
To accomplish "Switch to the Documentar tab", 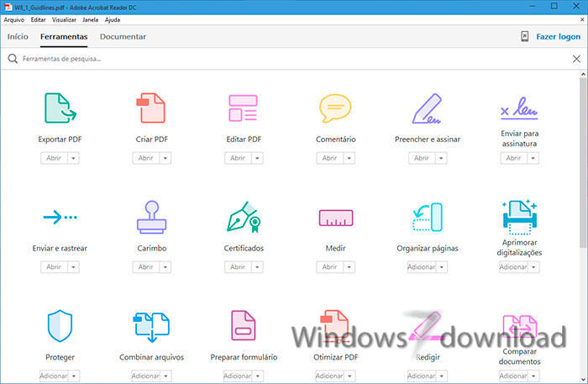I will pyautogui.click(x=123, y=36).
